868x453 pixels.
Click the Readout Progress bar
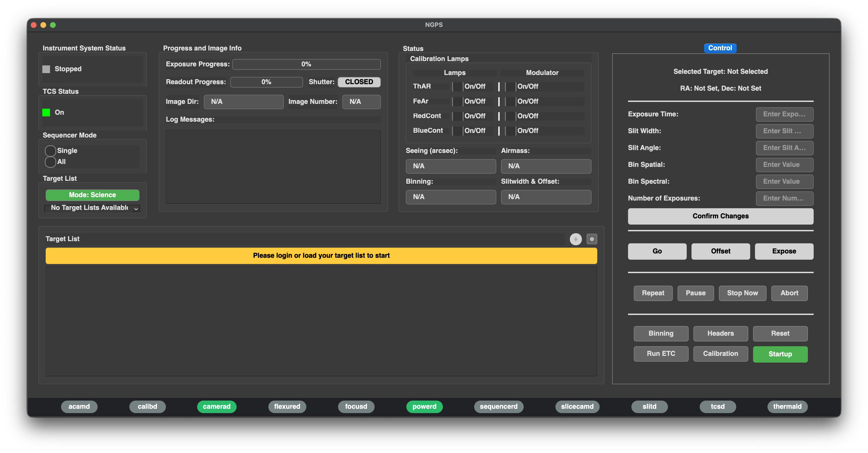pyautogui.click(x=266, y=82)
